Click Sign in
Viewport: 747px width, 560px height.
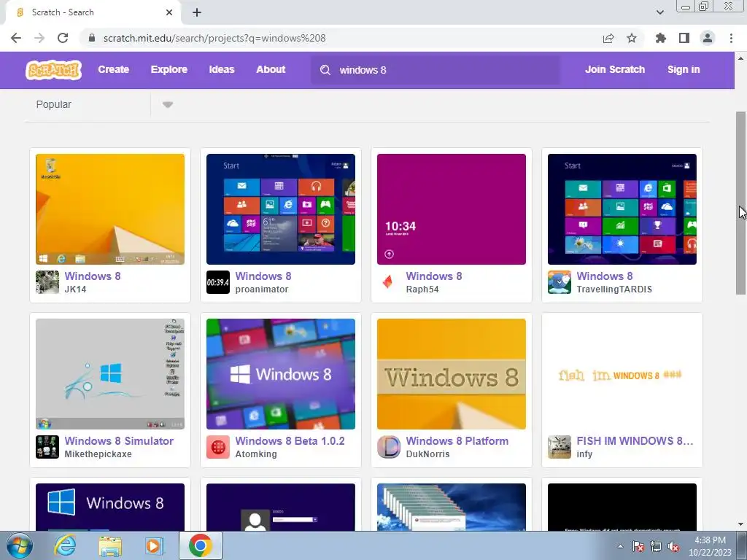tap(684, 69)
